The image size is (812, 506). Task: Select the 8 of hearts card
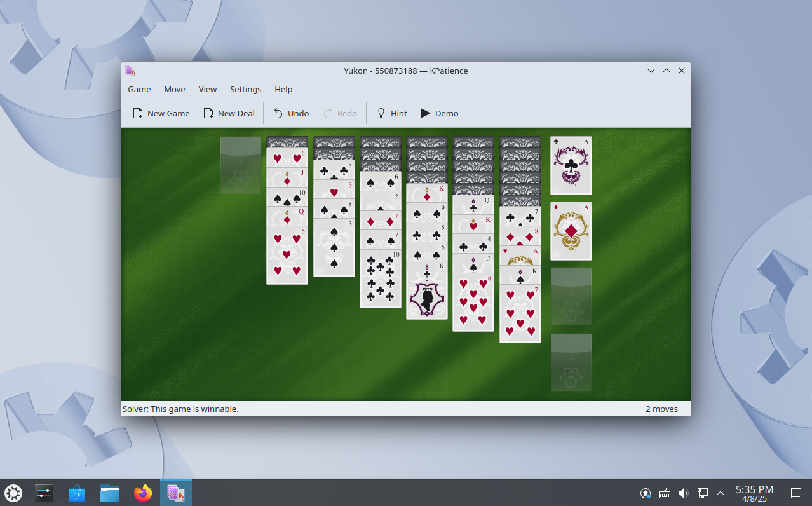coord(473,302)
